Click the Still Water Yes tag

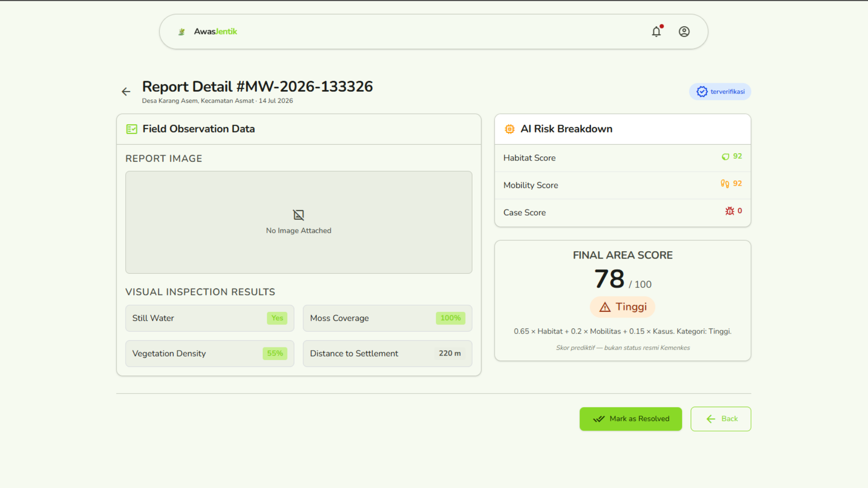pyautogui.click(x=277, y=318)
